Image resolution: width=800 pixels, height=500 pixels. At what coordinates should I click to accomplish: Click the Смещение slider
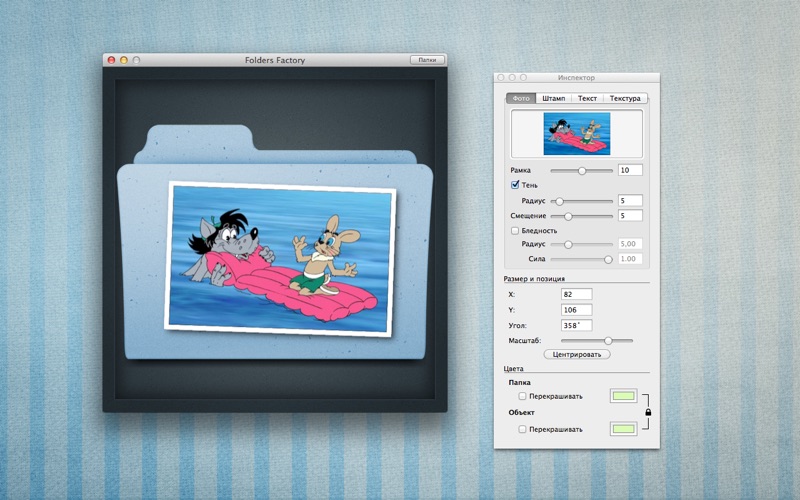(582, 216)
